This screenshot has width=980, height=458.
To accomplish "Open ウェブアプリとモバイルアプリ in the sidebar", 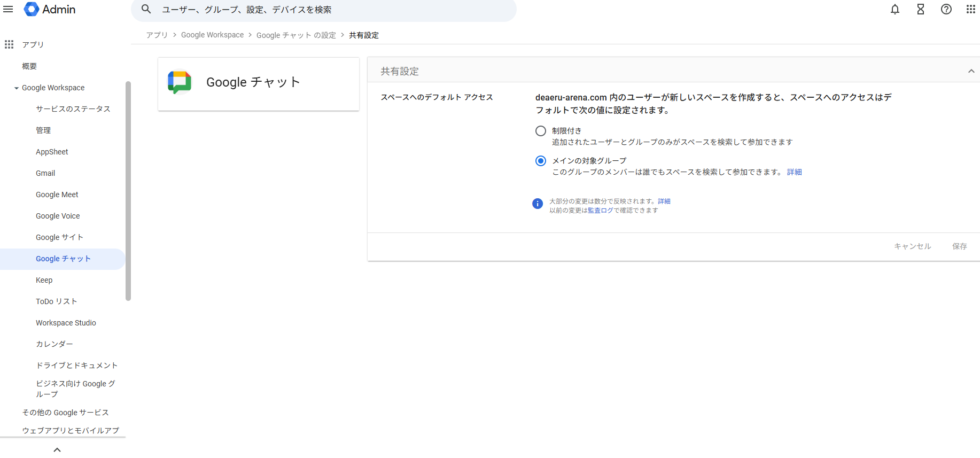I will pyautogui.click(x=71, y=430).
